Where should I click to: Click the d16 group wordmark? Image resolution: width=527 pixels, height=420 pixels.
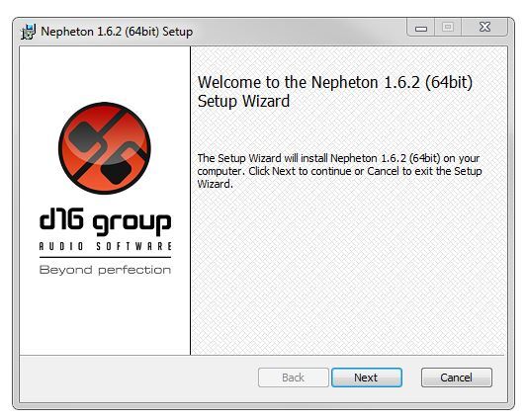105,223
